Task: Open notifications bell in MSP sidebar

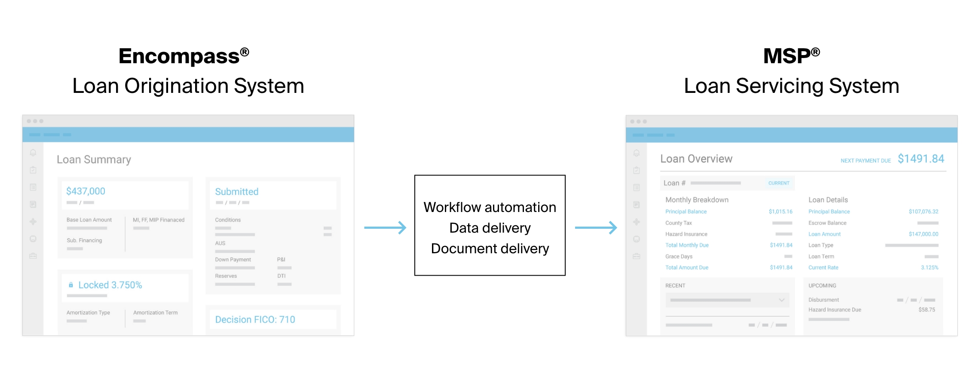Action: 637,153
